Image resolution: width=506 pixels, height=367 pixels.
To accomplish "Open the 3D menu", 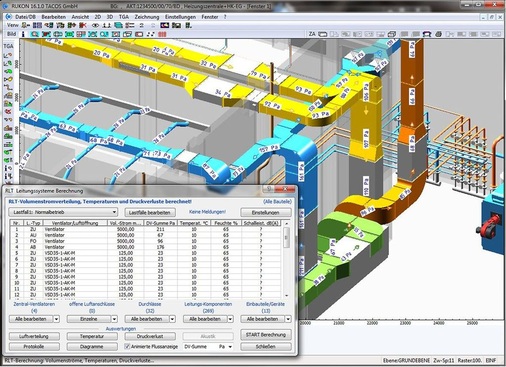I will [x=110, y=17].
